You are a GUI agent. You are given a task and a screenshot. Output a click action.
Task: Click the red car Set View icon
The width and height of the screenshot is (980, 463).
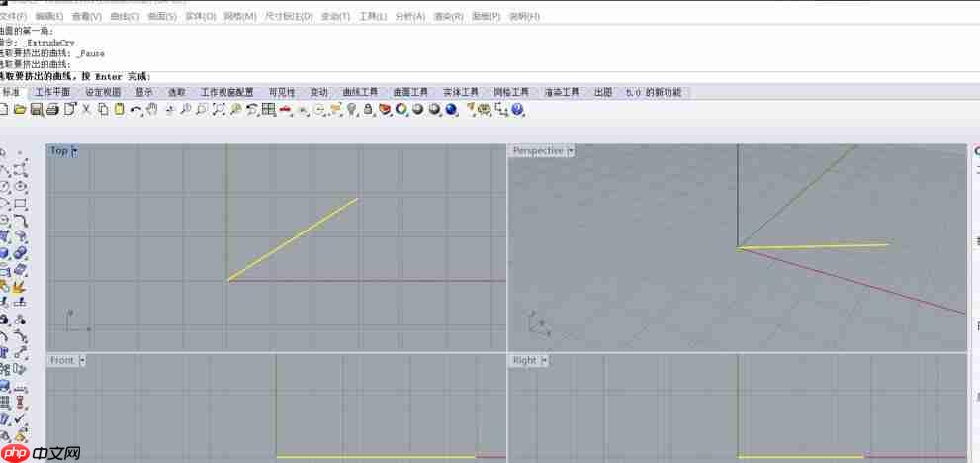click(x=286, y=110)
